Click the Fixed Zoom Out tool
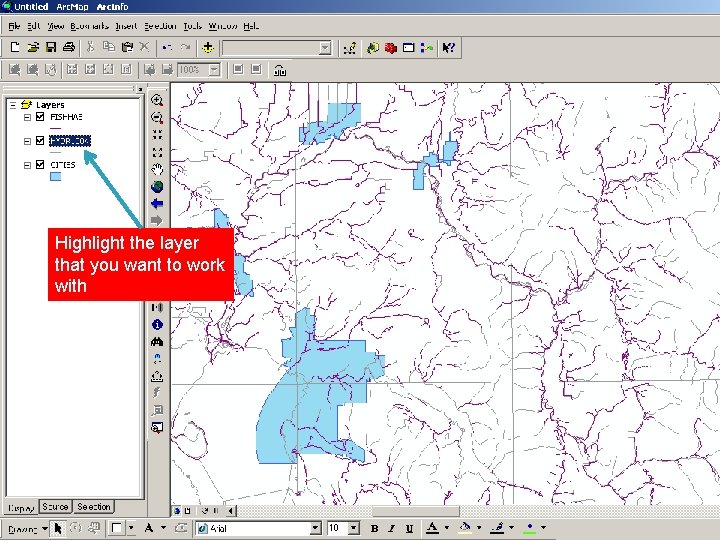720x540 pixels. 157,152
